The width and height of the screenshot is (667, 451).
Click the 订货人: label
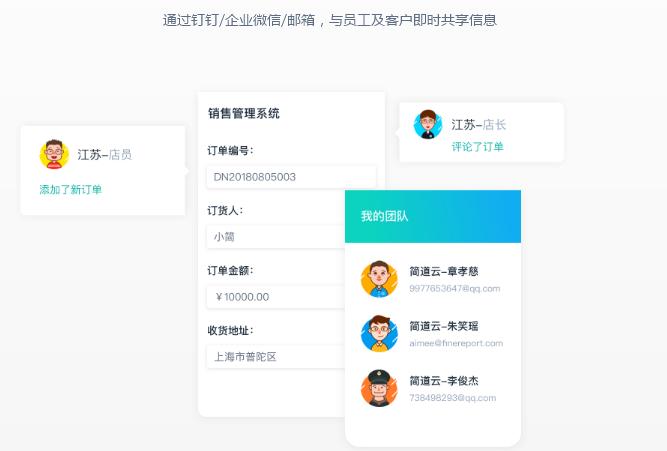coord(225,210)
